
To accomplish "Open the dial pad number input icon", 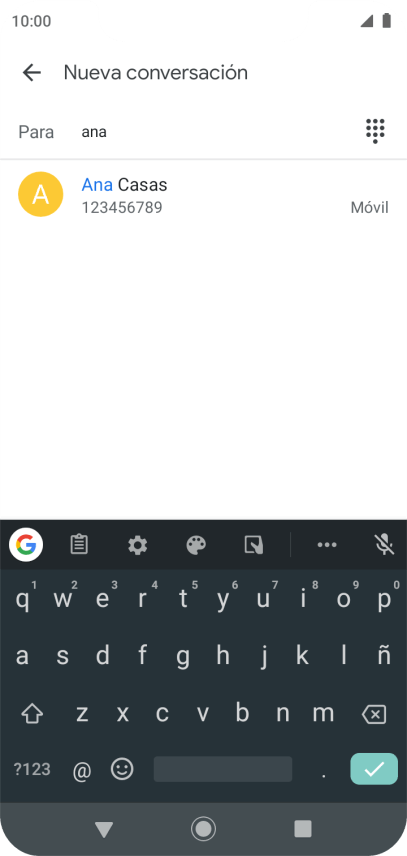I will pyautogui.click(x=375, y=131).
